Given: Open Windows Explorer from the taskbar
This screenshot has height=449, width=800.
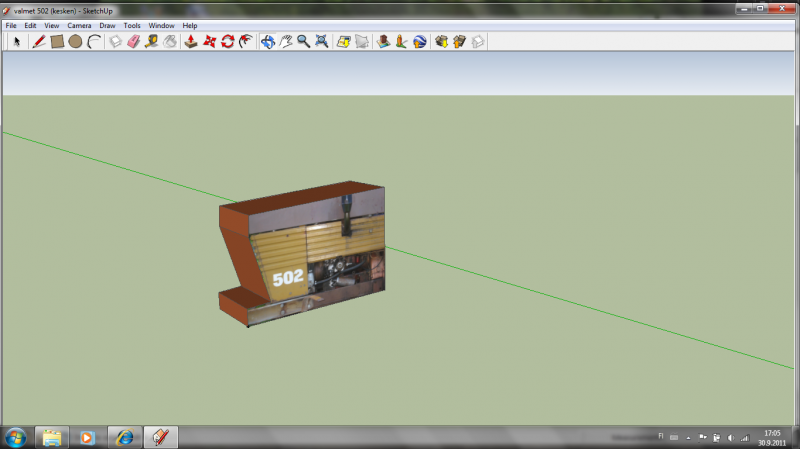Looking at the screenshot, I should pyautogui.click(x=52, y=437).
